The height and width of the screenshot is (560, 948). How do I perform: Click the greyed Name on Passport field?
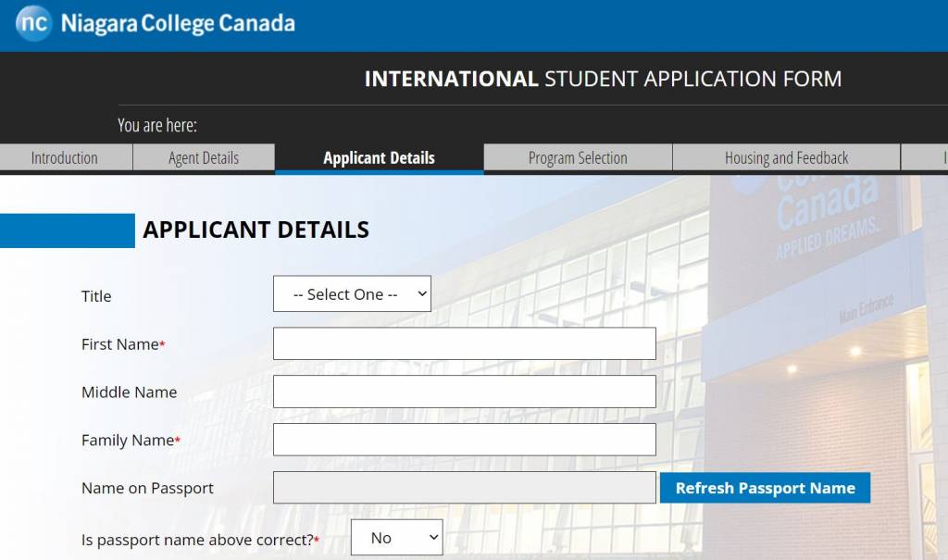464,488
